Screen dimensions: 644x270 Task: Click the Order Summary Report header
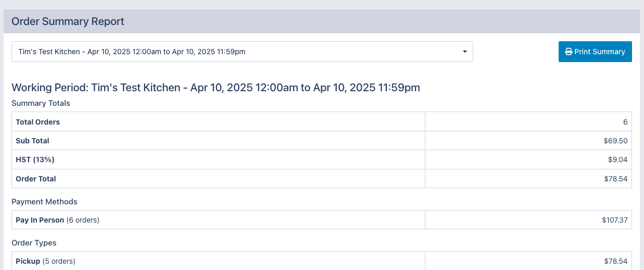click(x=68, y=21)
